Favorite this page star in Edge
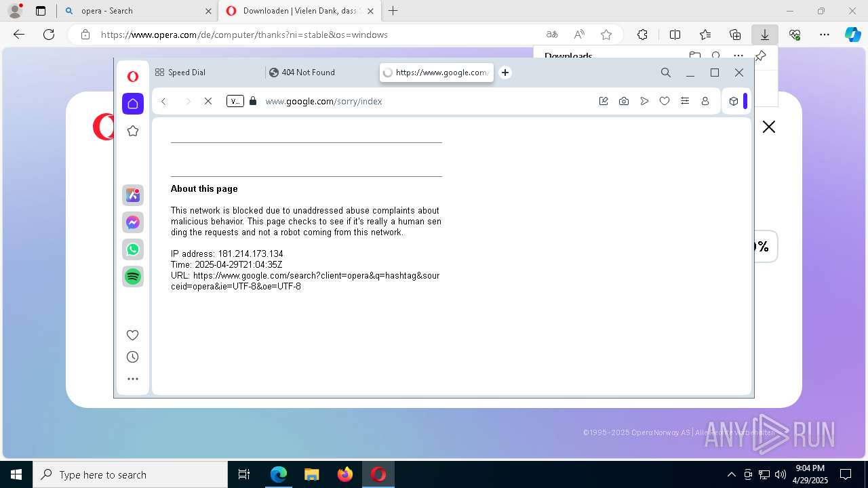 pyautogui.click(x=606, y=35)
